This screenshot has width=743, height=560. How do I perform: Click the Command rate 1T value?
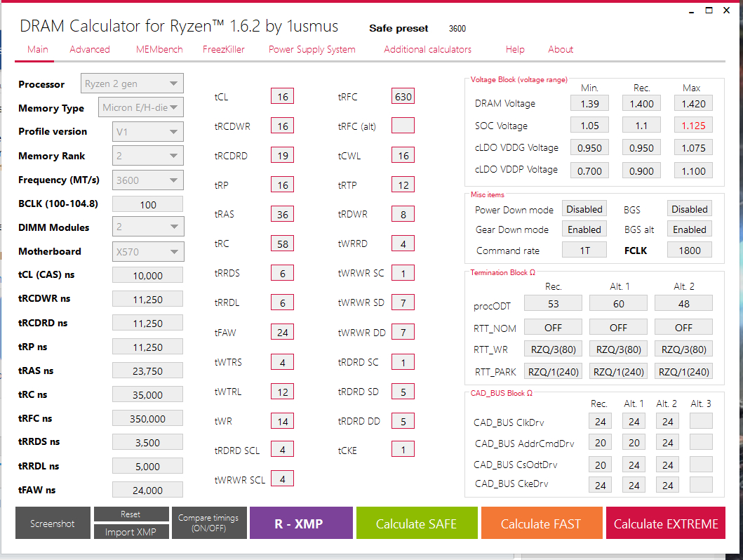point(584,250)
